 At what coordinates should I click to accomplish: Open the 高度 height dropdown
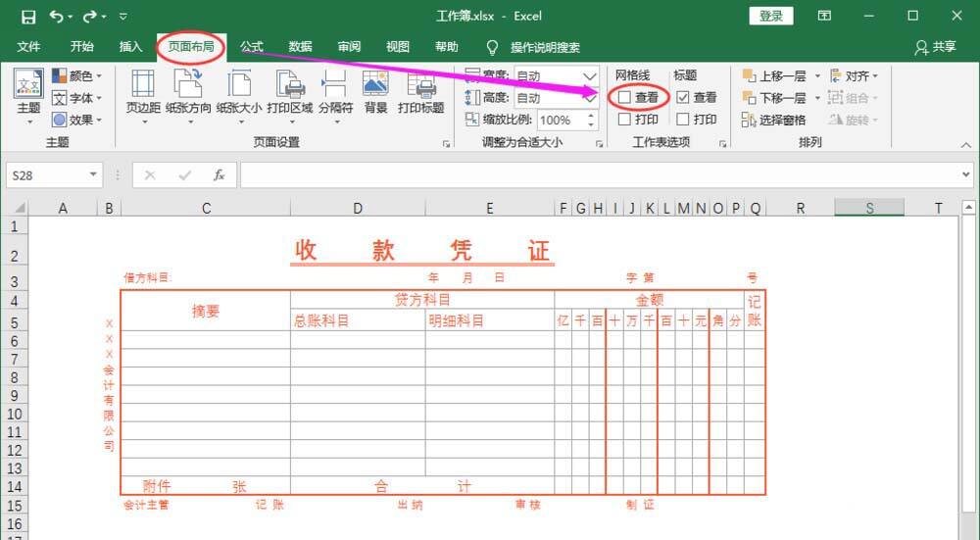tap(589, 98)
